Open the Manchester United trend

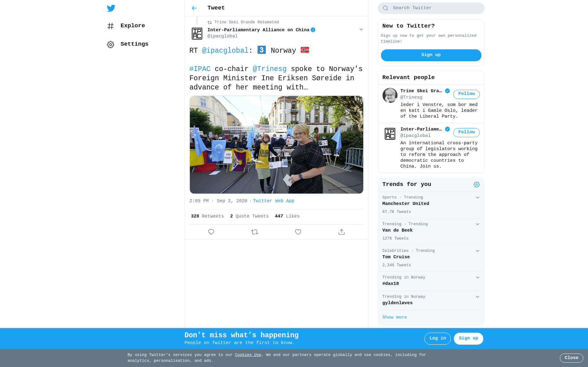click(431, 205)
